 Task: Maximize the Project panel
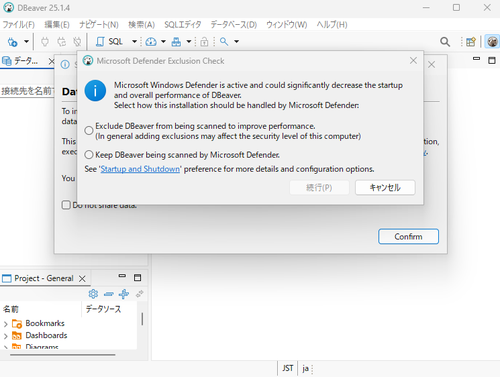coord(137,278)
